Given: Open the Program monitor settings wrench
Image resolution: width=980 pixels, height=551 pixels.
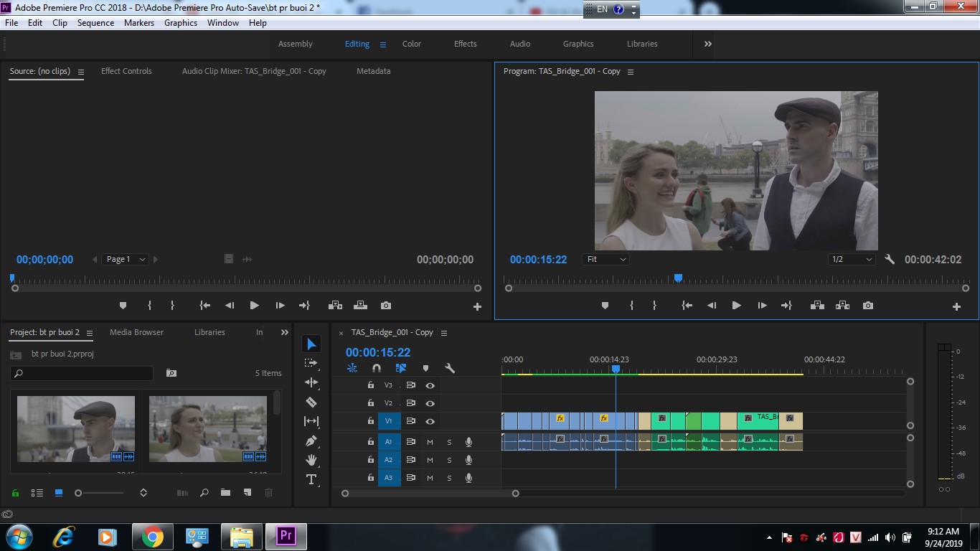Looking at the screenshot, I should [890, 260].
